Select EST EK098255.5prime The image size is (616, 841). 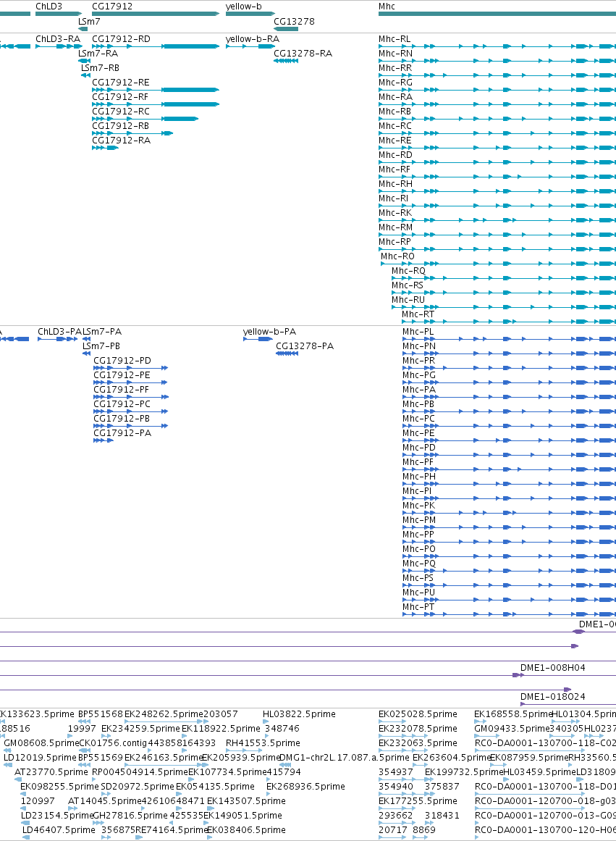pyautogui.click(x=59, y=787)
